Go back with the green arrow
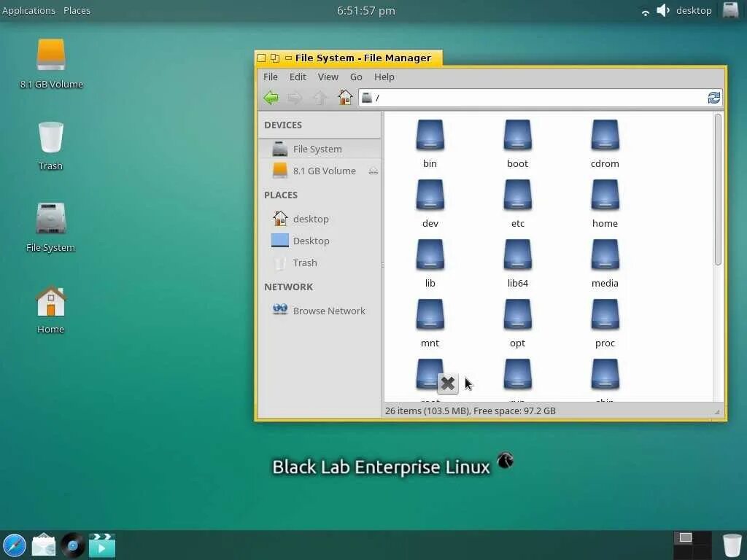Screen dimensions: 747x560 click(x=271, y=98)
